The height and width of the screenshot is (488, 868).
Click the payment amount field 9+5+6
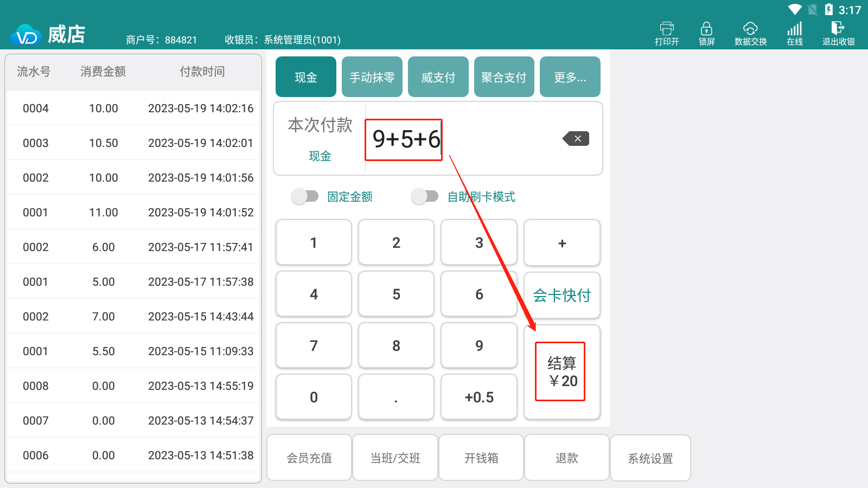click(x=404, y=139)
